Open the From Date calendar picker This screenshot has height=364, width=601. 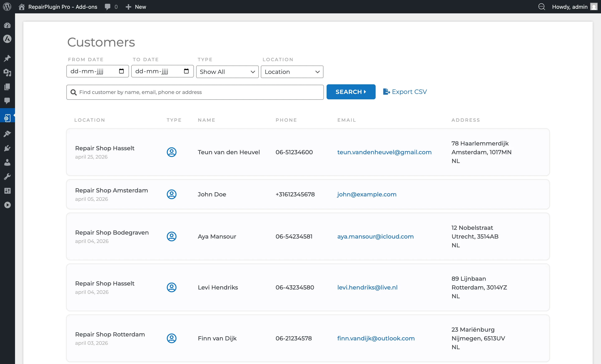click(121, 71)
